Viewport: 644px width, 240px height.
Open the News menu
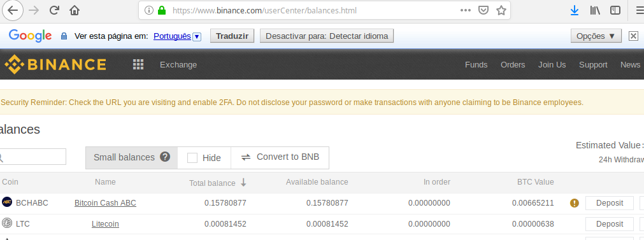(x=630, y=65)
